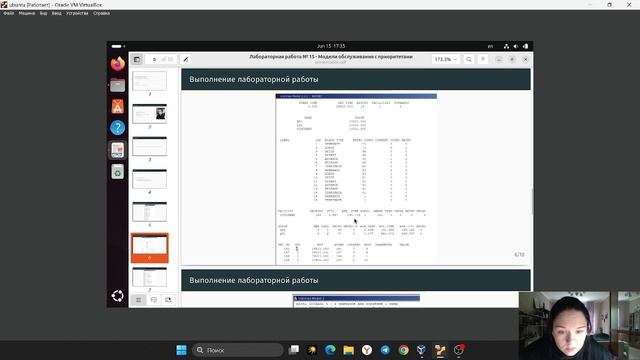The width and height of the screenshot is (640, 360).
Task: Open the 173.3% zoom level dropdown
Action: click(x=446, y=59)
